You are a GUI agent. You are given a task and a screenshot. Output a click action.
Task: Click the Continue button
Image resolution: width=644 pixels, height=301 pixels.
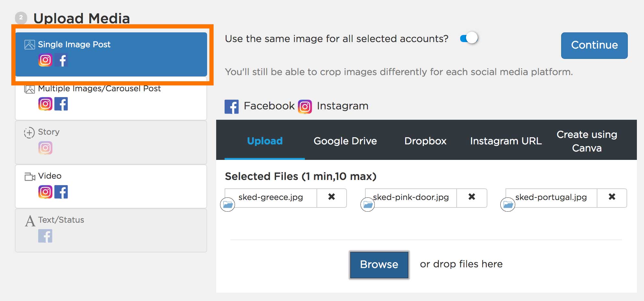(x=594, y=45)
